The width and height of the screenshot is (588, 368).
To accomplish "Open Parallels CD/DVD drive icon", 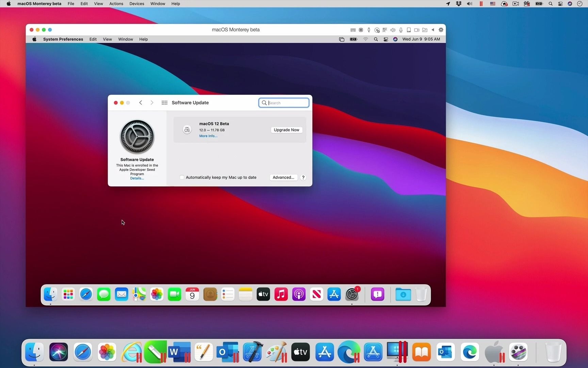I will 377,30.
